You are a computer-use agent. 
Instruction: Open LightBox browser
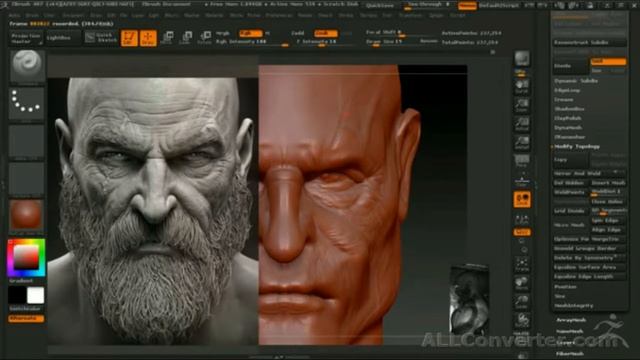63,38
